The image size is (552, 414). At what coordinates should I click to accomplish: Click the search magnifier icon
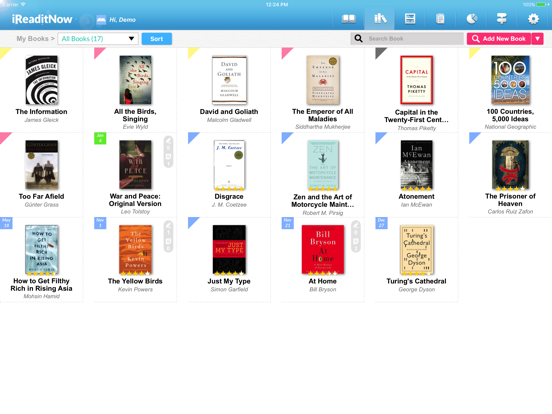pos(358,38)
